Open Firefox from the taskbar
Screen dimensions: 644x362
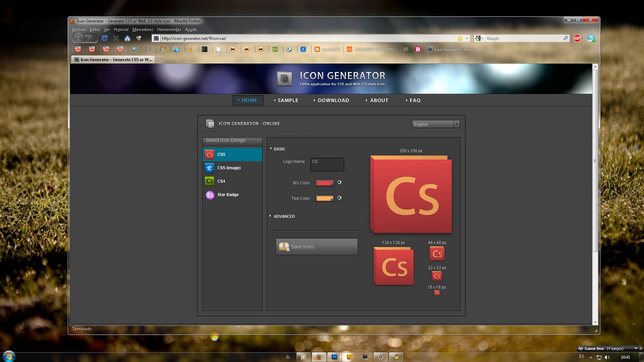click(x=319, y=357)
